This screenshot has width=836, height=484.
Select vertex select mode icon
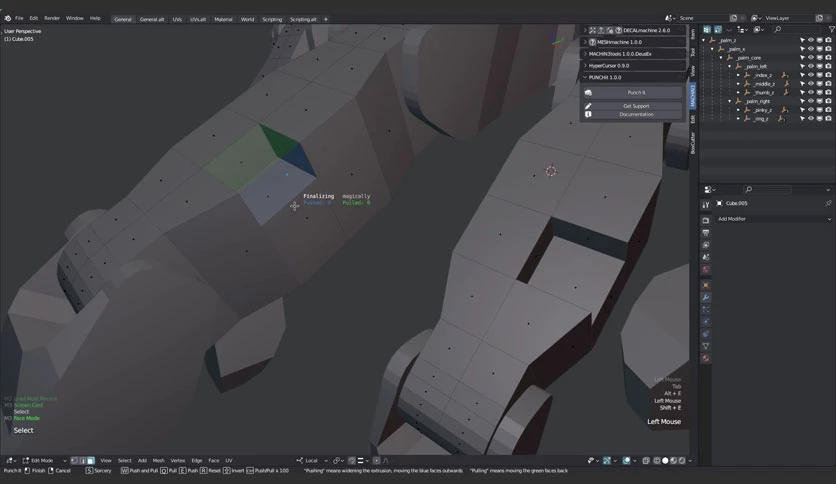pyautogui.click(x=74, y=461)
